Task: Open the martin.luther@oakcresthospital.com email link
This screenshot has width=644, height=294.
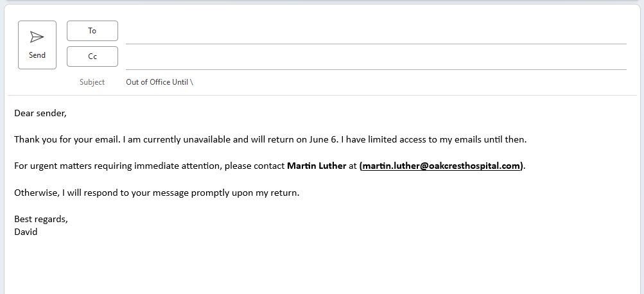Action: point(441,166)
